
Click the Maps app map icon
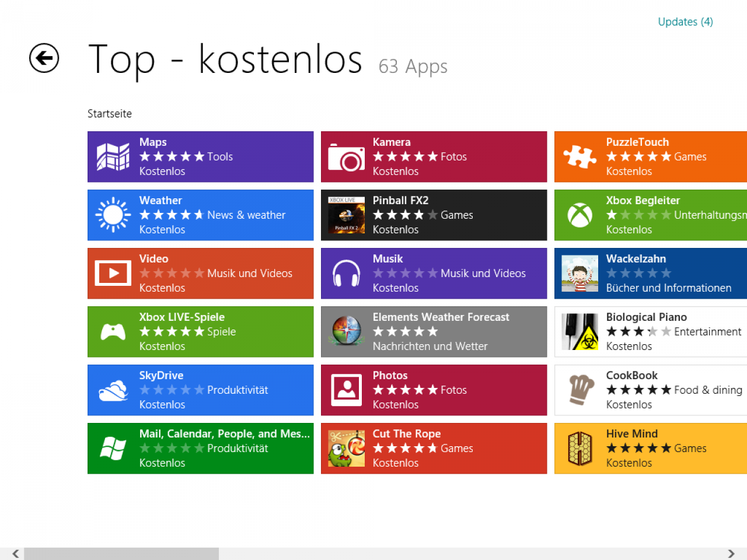tap(113, 156)
